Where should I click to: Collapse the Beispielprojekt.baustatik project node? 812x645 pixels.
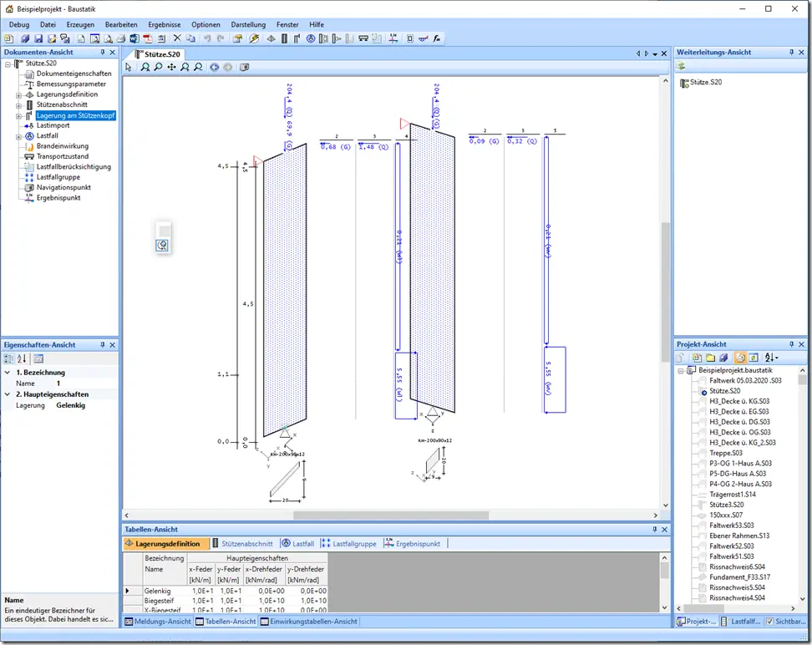[681, 371]
